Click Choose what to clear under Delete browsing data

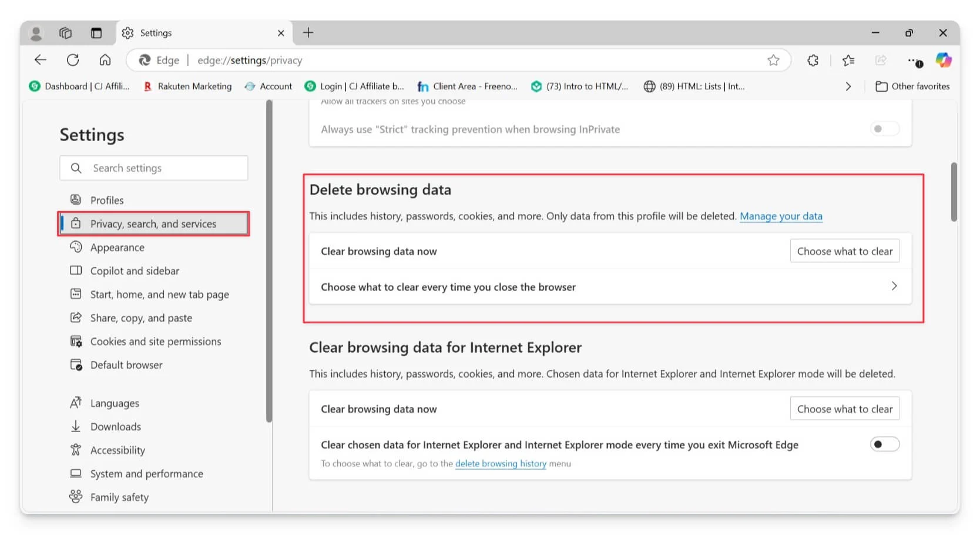(844, 251)
